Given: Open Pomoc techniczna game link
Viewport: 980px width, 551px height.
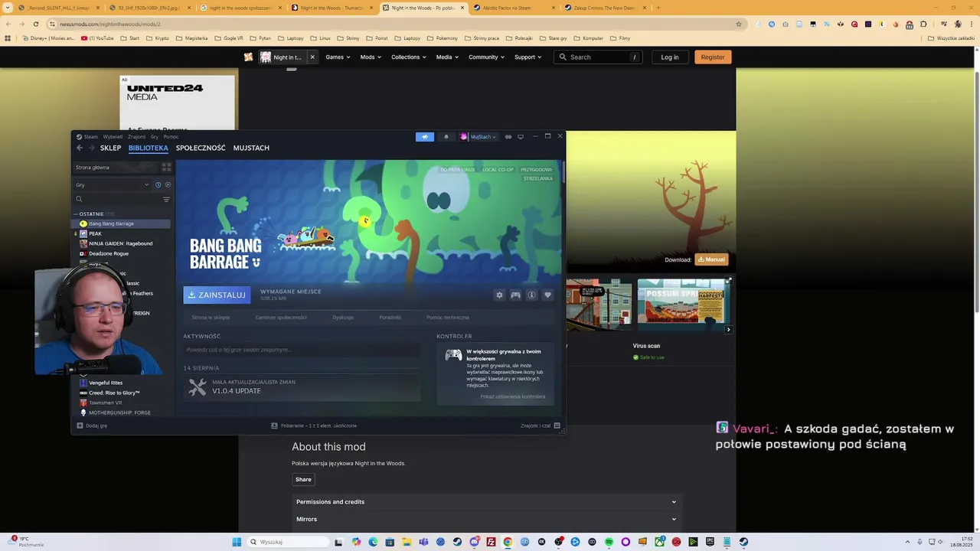Looking at the screenshot, I should 448,318.
